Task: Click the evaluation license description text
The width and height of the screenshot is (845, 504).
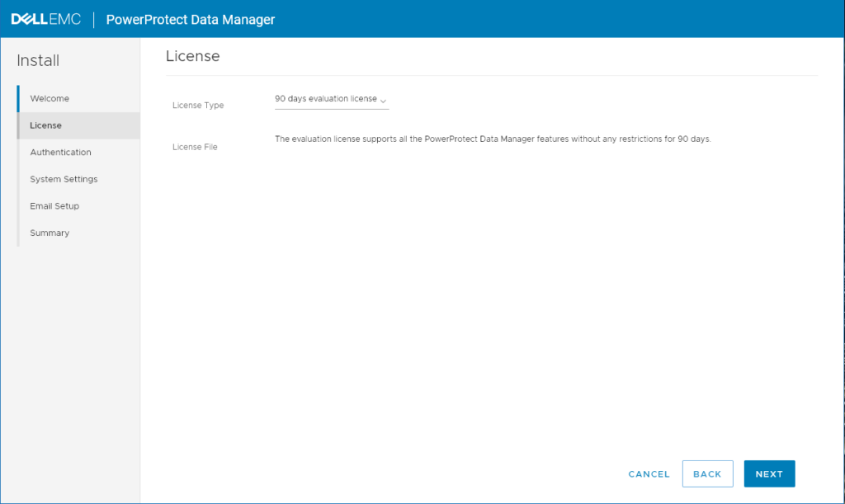Action: point(493,139)
